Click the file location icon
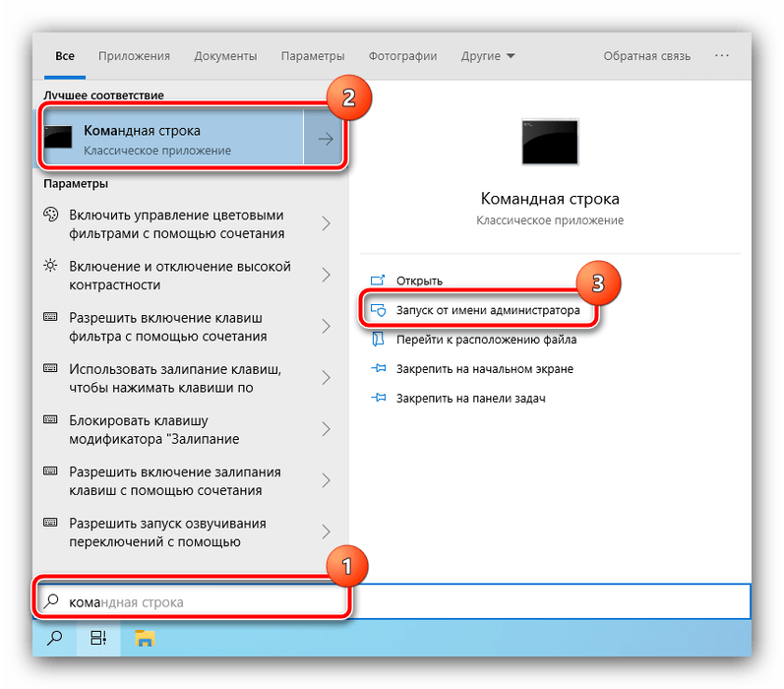 coord(378,340)
